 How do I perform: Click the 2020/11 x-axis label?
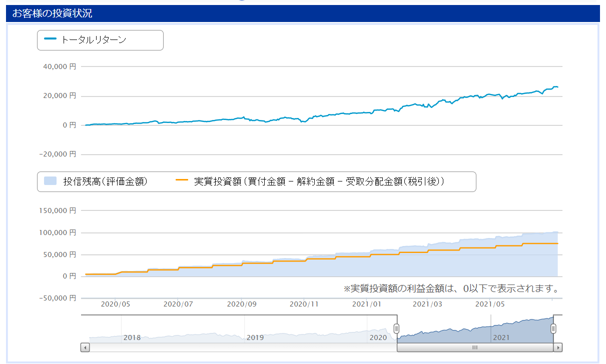304,303
